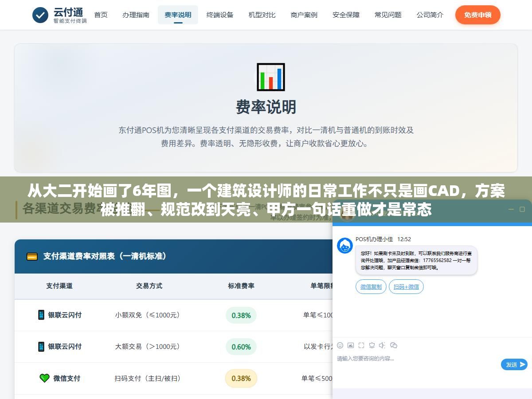Image resolution: width=532 pixels, height=399 pixels.
Task: Click the 微信复制 button in chat
Action: click(371, 287)
